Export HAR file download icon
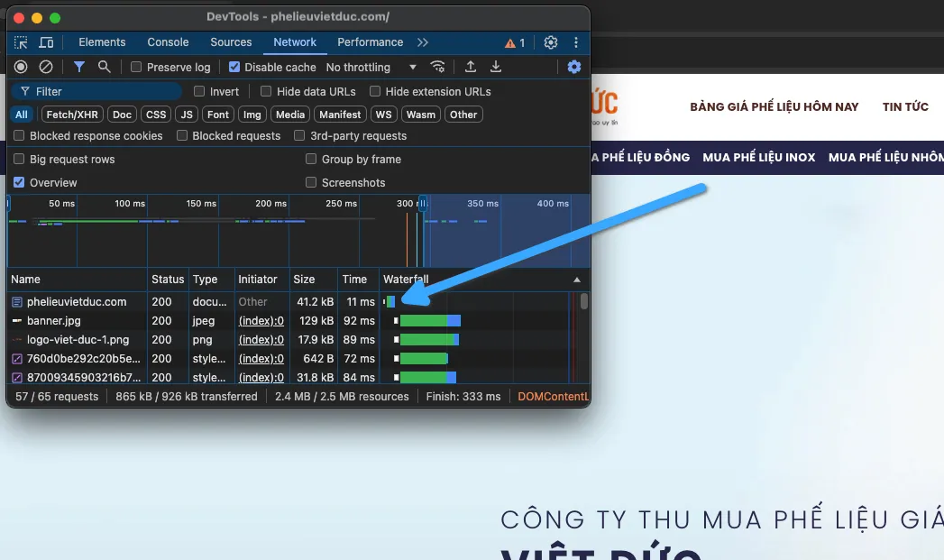This screenshot has height=560, width=944. pos(496,67)
